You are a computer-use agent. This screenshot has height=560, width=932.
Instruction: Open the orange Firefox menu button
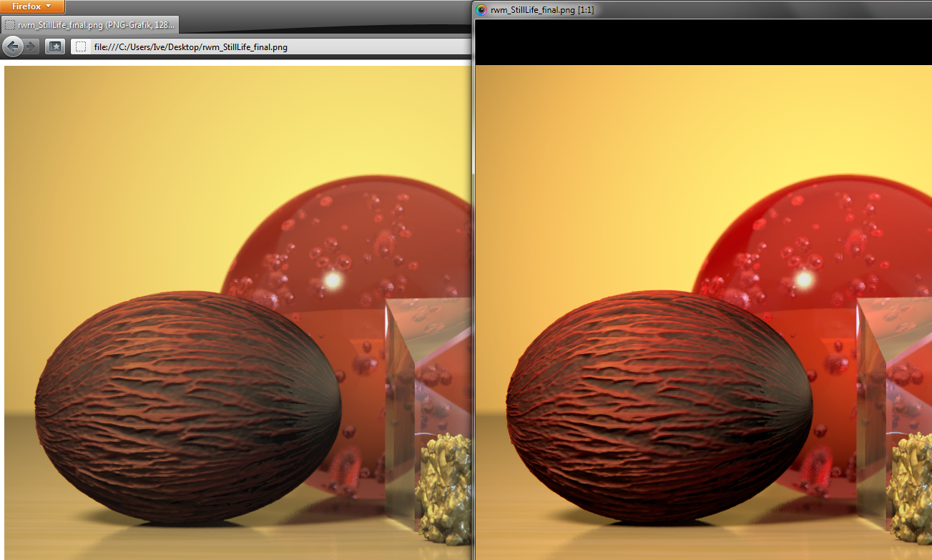(x=32, y=6)
